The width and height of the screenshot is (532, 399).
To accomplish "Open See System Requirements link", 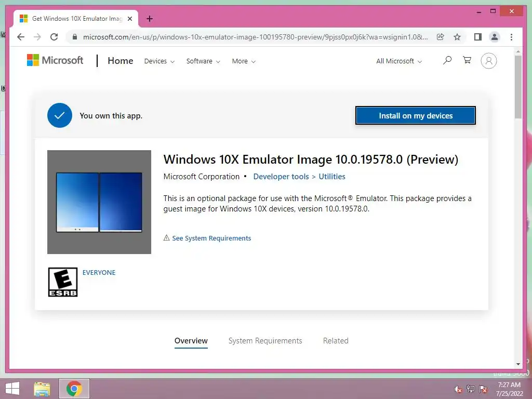I will pos(211,238).
